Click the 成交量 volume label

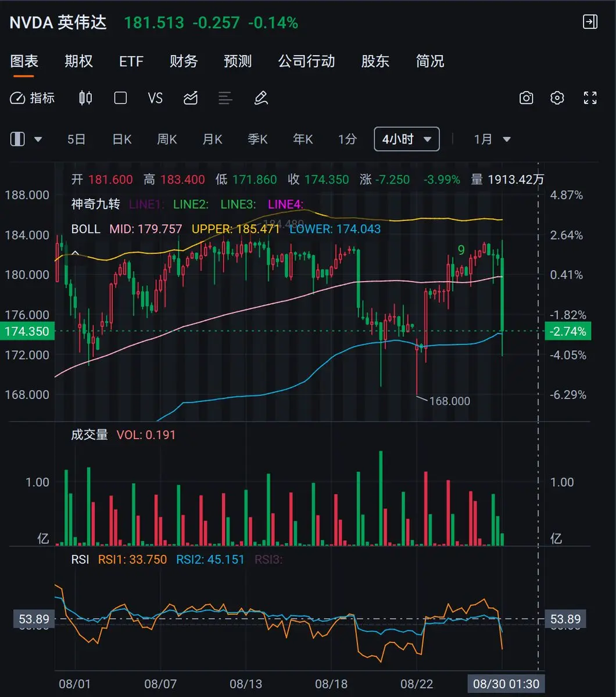tap(89, 434)
